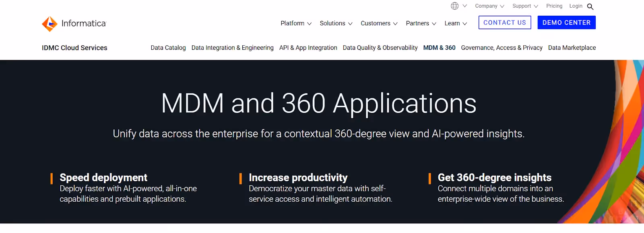This screenshot has height=233, width=644.
Task: Click the Login link
Action: point(576,6)
